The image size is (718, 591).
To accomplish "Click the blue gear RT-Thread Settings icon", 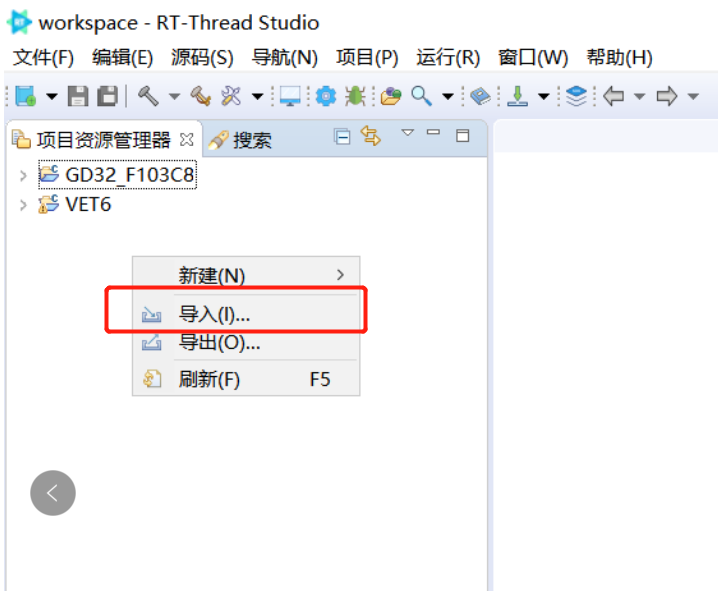I will (x=326, y=96).
